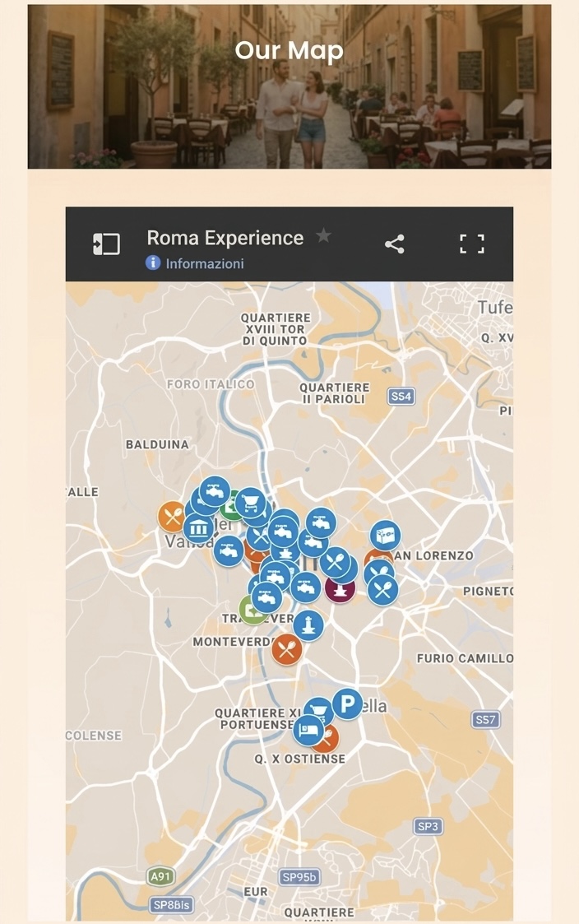
Task: Open the Informazioni link
Action: [205, 263]
